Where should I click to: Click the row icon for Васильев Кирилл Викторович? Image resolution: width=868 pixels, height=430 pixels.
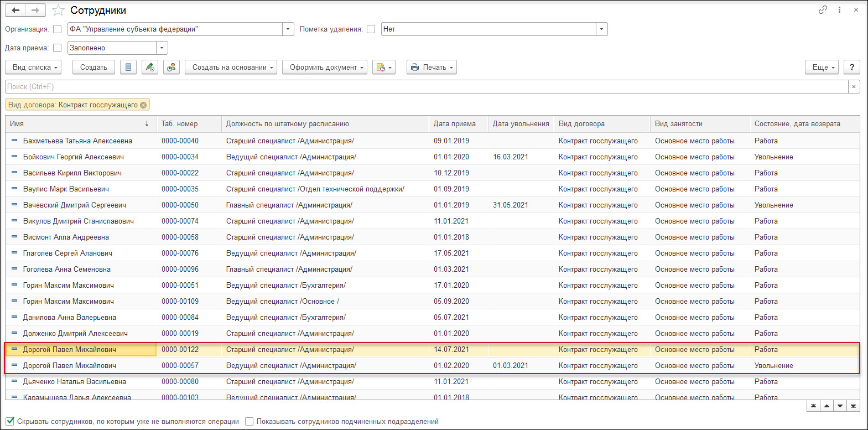point(14,173)
